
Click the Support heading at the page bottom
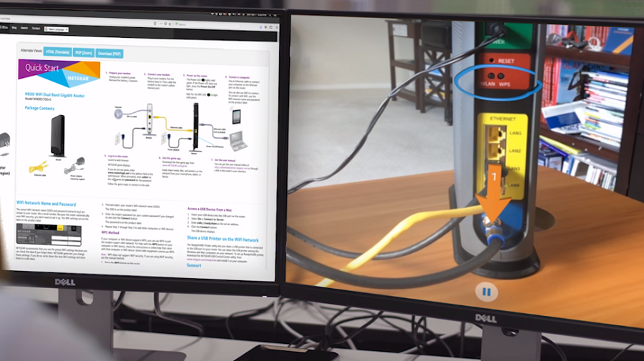click(194, 265)
